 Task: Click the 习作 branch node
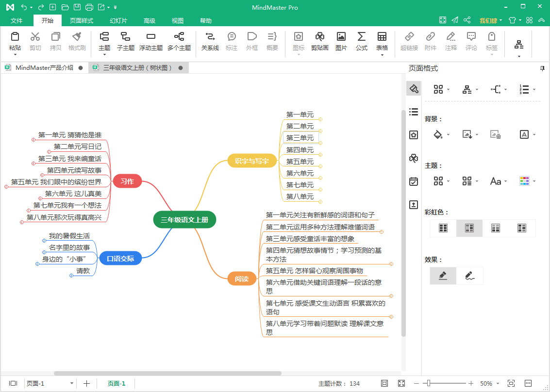127,181
